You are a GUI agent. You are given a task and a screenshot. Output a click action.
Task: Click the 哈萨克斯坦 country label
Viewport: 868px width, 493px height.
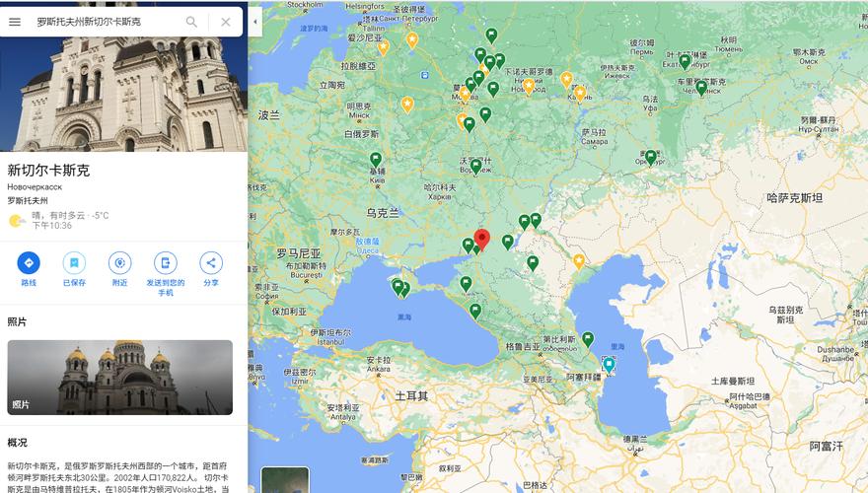pos(794,198)
